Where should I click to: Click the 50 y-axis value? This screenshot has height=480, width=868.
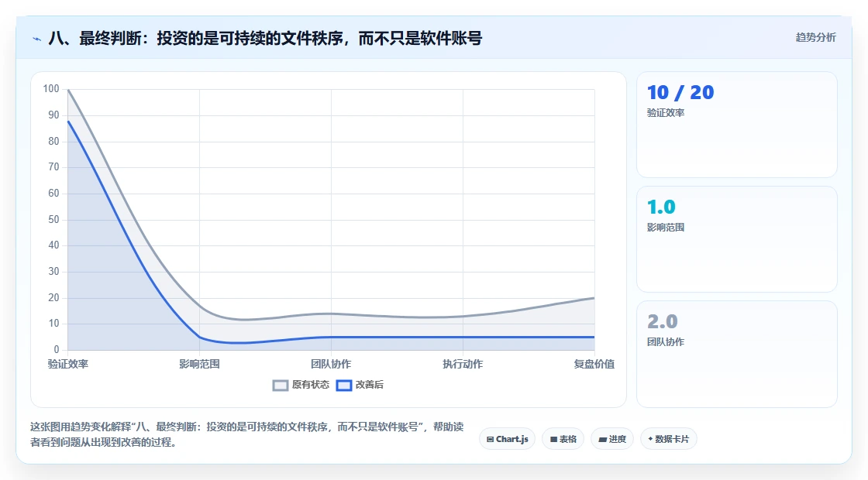pyautogui.click(x=53, y=220)
